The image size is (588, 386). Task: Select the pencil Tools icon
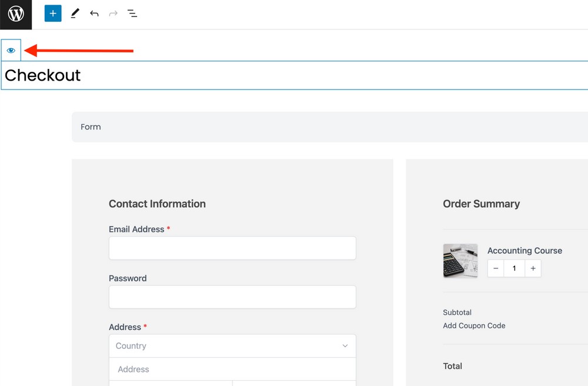75,13
